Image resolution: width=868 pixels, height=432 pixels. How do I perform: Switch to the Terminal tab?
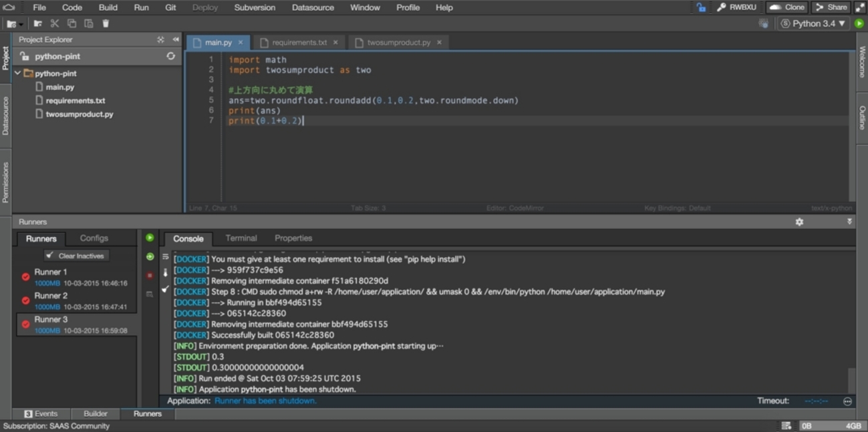point(241,238)
